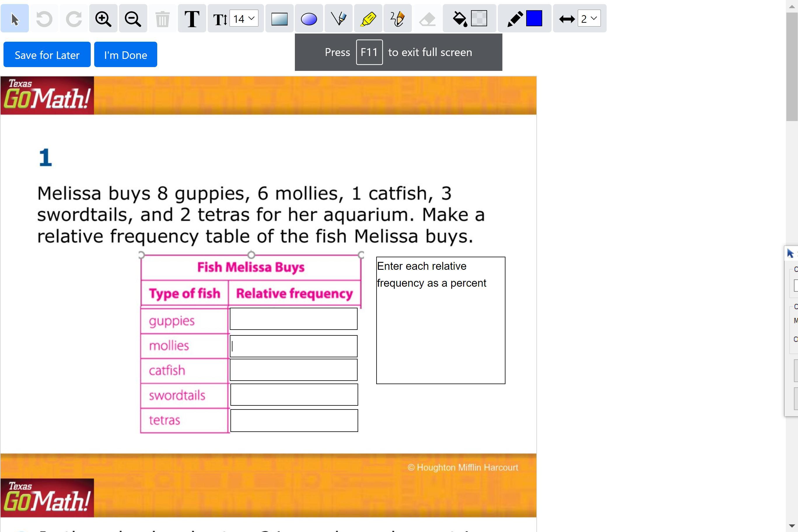This screenshot has width=798, height=532.
Task: Click the guppies relative frequency field
Action: (293, 318)
